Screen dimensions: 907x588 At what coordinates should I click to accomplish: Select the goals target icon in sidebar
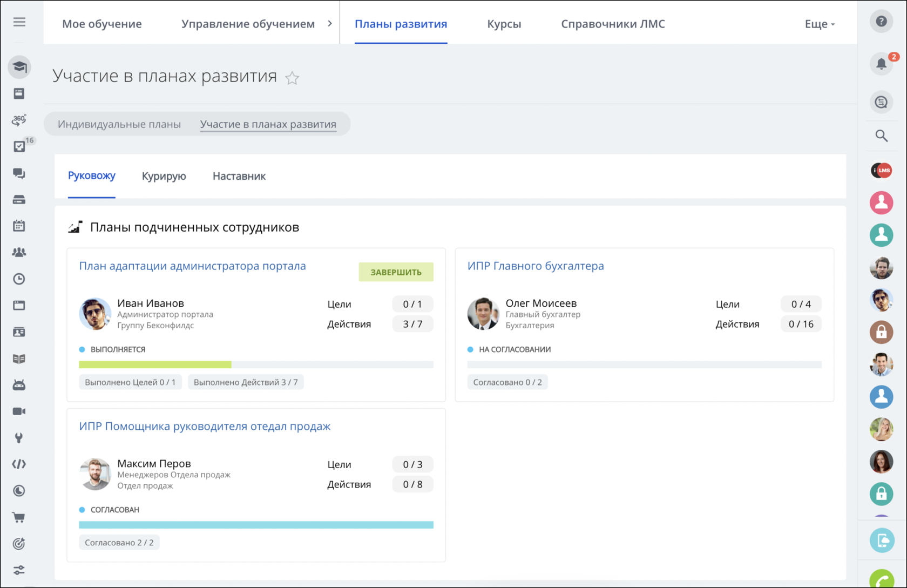pyautogui.click(x=19, y=544)
